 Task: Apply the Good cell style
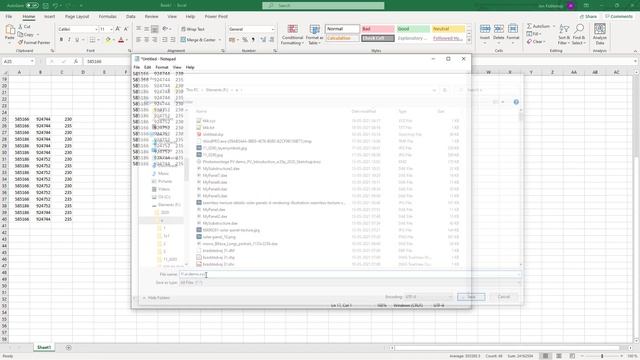pyautogui.click(x=413, y=29)
